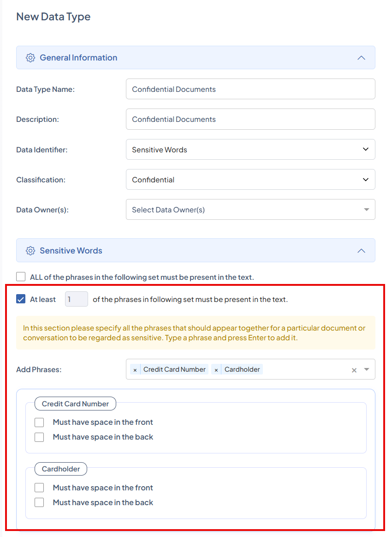Remove the Credit Card Number phrase tag

coord(135,370)
